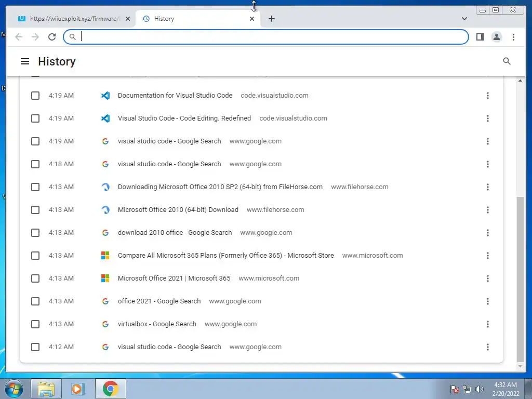Click the Chrome taskbar icon
The image size is (532, 399).
110,389
